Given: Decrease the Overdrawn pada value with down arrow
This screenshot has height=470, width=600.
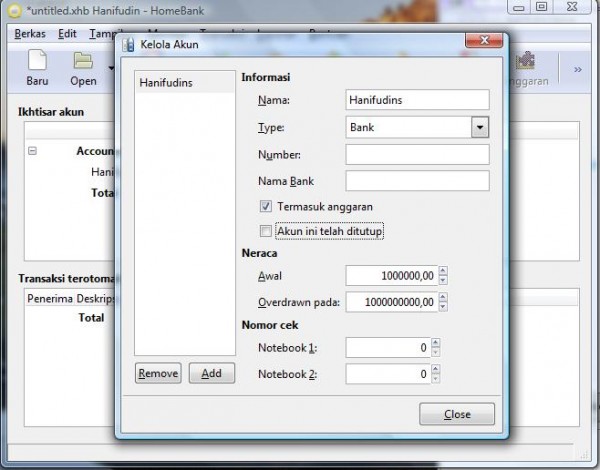Looking at the screenshot, I should tap(443, 306).
